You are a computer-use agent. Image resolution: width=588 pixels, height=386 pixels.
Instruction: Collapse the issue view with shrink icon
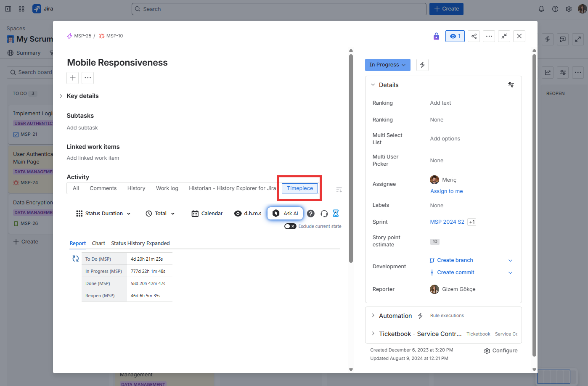click(x=504, y=36)
